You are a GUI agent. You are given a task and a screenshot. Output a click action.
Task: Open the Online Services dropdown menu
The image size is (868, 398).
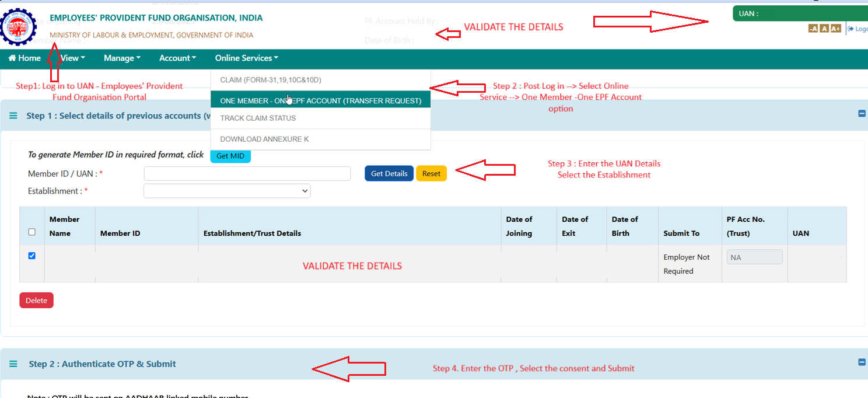point(246,58)
